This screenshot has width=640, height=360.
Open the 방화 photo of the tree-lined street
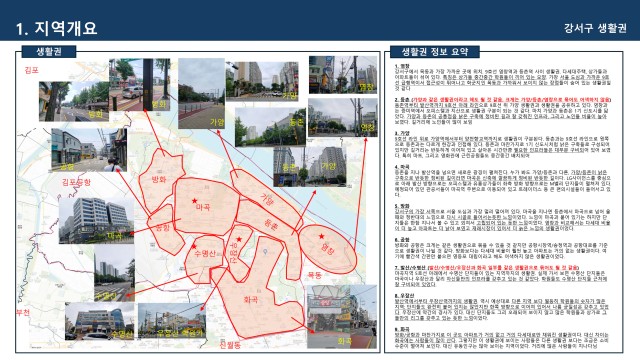74,101
